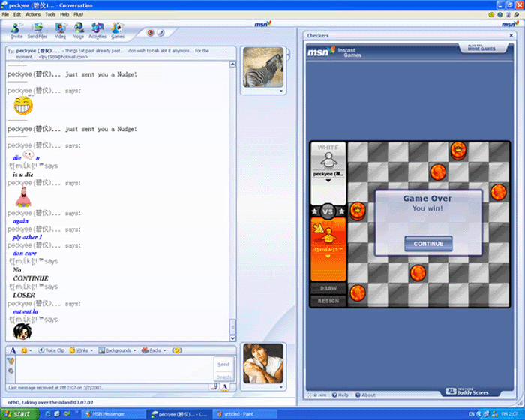Image resolution: width=525 pixels, height=420 pixels.
Task: Open the emoticon dropdown arrow
Action: pyautogui.click(x=31, y=350)
